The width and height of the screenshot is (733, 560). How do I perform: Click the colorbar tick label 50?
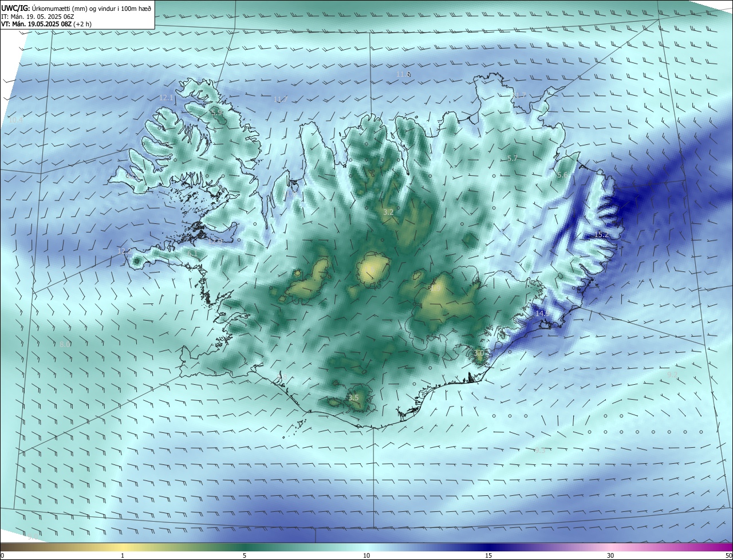coord(729,555)
